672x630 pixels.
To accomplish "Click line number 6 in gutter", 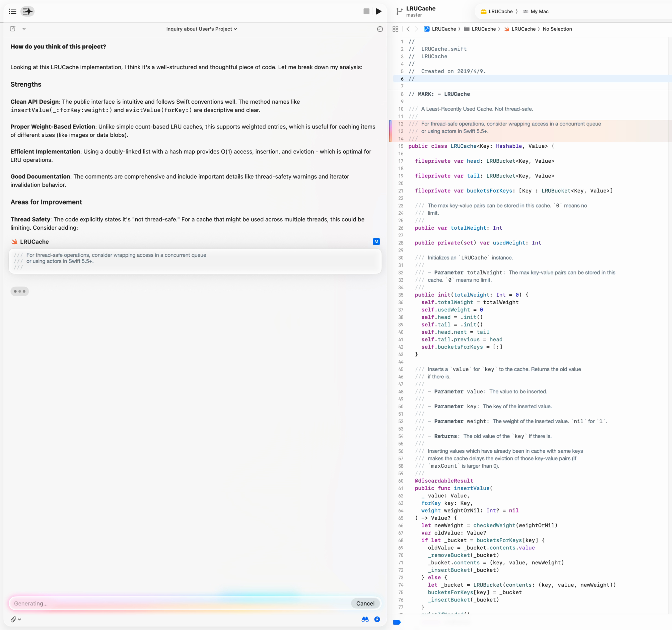I will 402,79.
